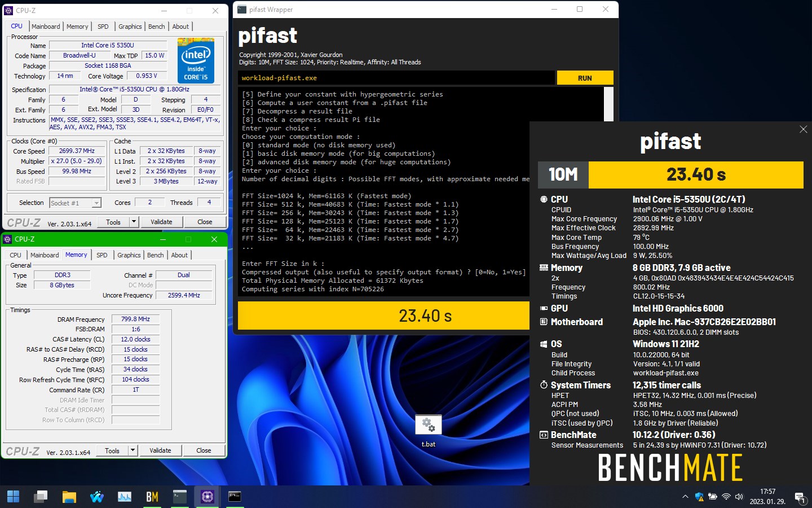
Task: Click the Memory Size value 8 GBytes
Action: 62,285
